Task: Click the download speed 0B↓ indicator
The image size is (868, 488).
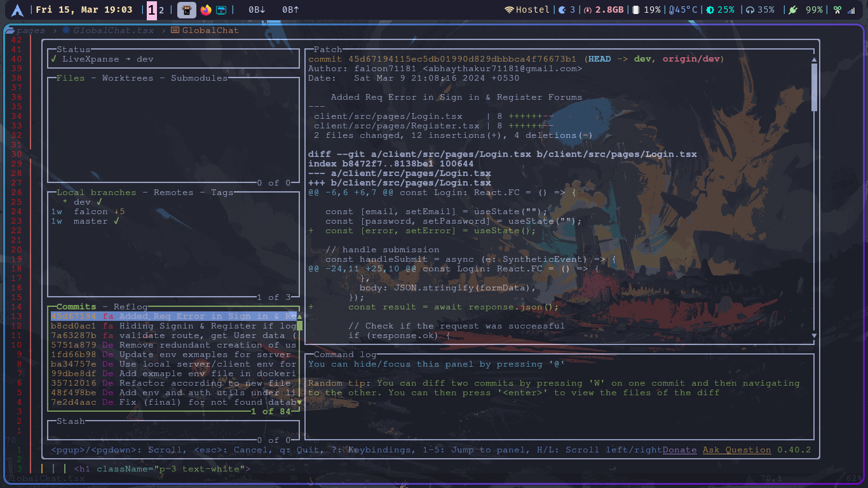Action: [x=257, y=10]
